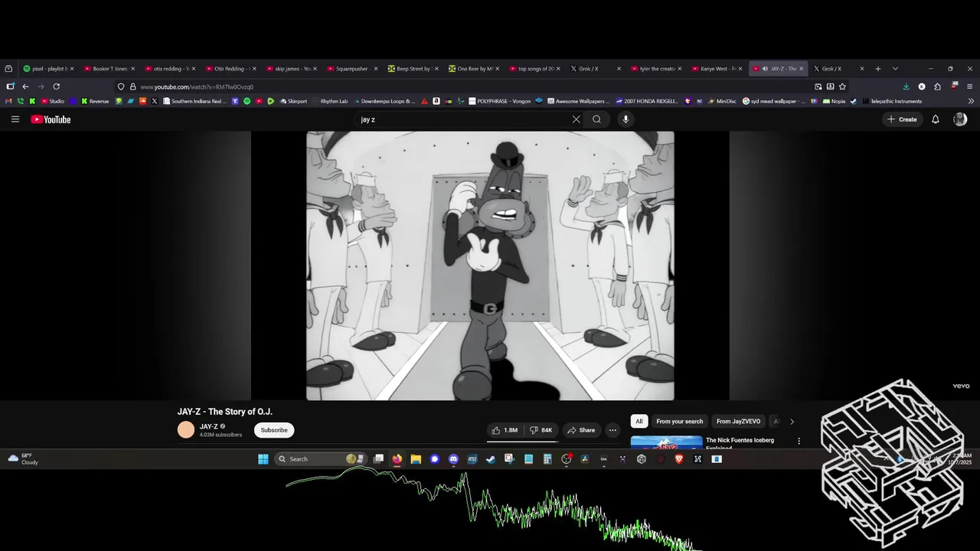The height and width of the screenshot is (551, 980).
Task: Open the browser extensions puzzle icon
Action: [937, 86]
